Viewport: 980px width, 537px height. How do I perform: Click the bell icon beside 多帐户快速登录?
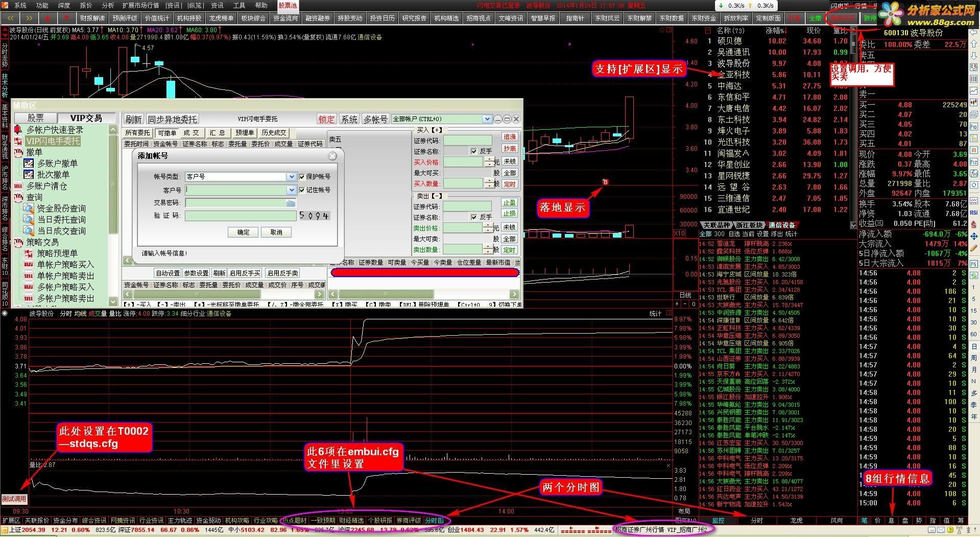pos(18,130)
